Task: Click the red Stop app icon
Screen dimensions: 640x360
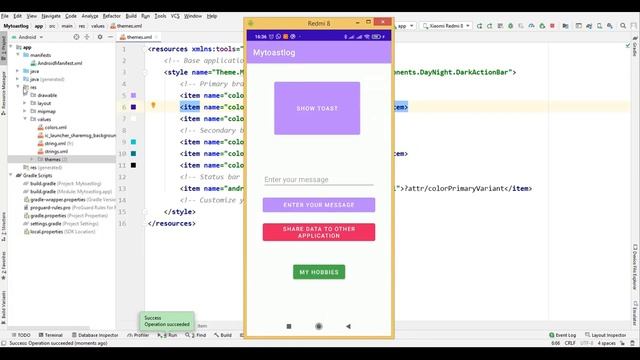Action: tap(552, 26)
